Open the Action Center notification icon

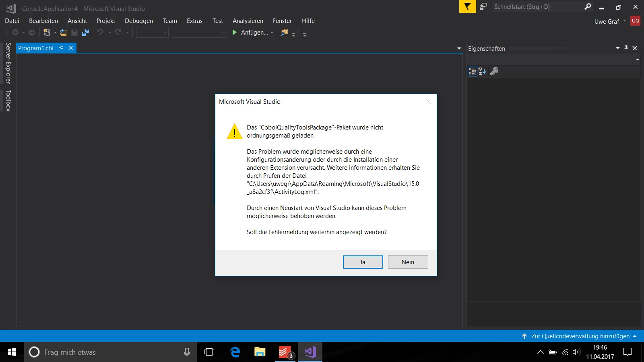coord(627,352)
